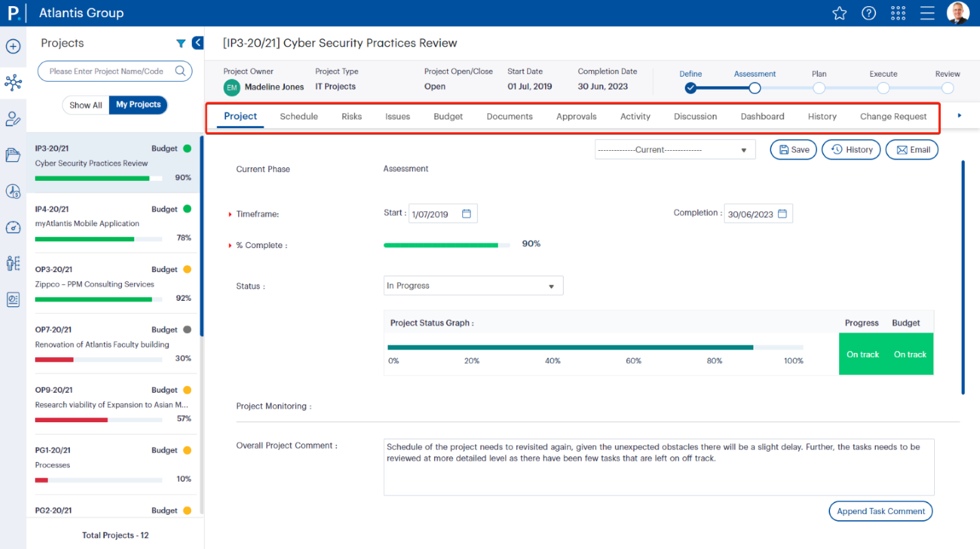The width and height of the screenshot is (980, 549).
Task: Open the apps grid icon in header
Action: tap(898, 13)
